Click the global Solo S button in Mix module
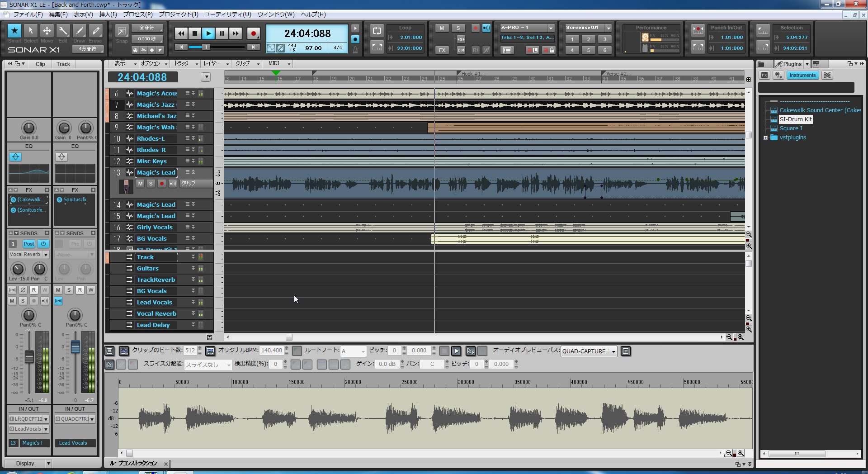The height and width of the screenshot is (474, 868). click(x=458, y=28)
